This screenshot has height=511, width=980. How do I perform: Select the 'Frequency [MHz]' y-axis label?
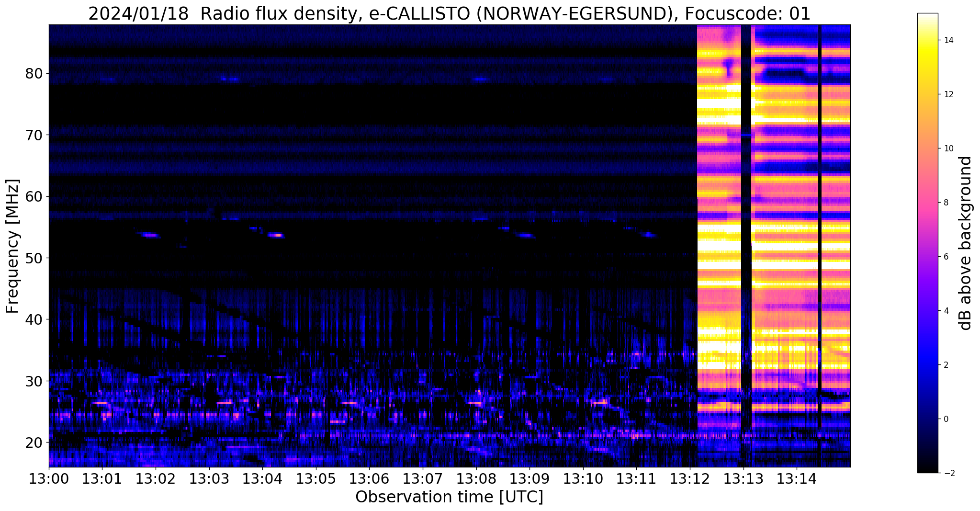pyautogui.click(x=13, y=246)
